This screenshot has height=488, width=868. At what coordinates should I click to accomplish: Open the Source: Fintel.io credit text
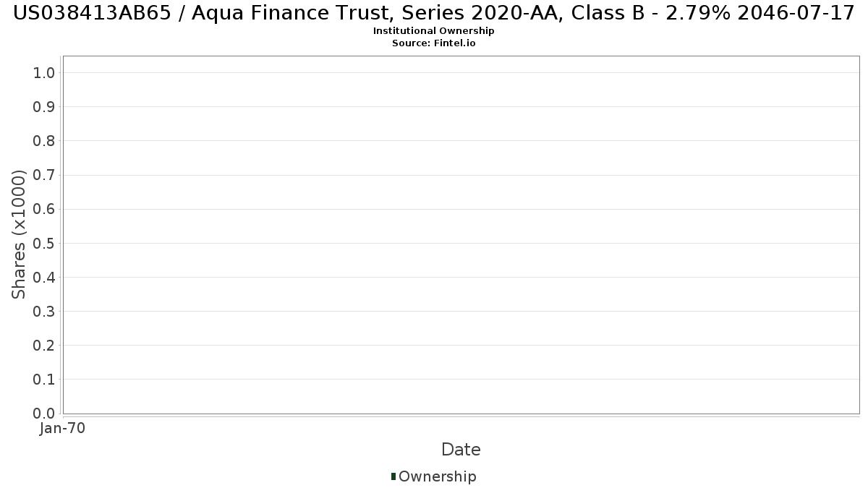(x=434, y=43)
